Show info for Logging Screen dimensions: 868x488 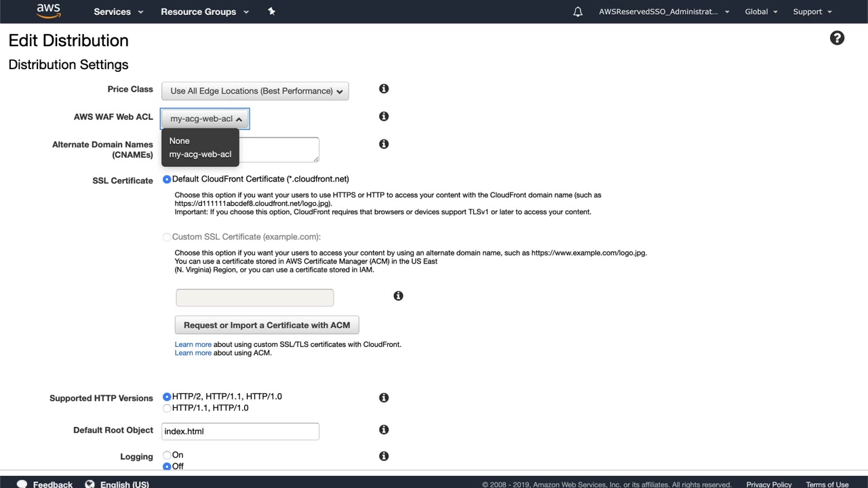(384, 457)
